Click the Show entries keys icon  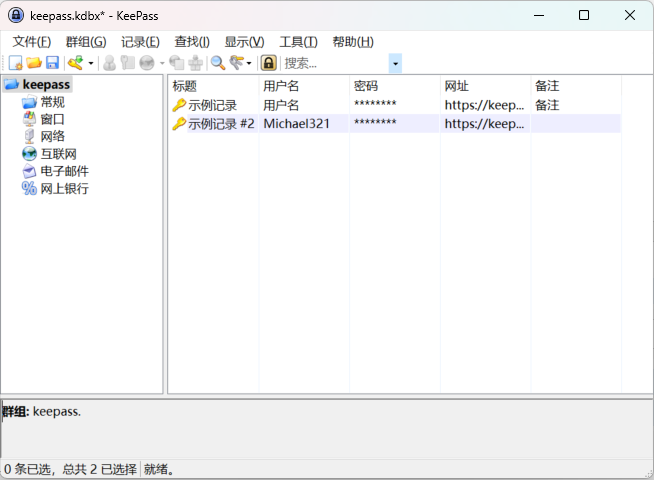pos(236,63)
